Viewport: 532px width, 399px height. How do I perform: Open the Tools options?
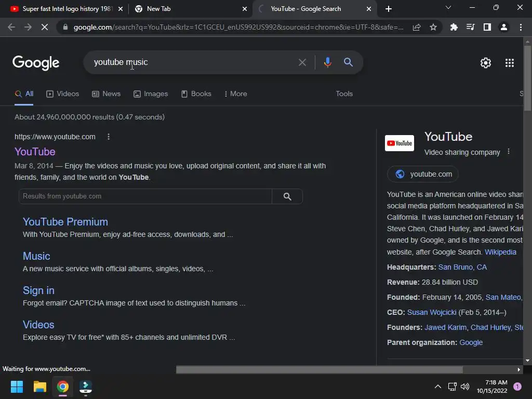coord(344,94)
